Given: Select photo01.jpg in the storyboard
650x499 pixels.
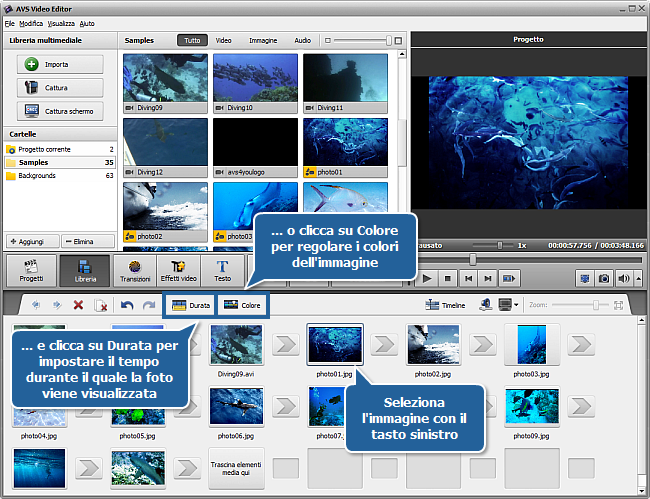Looking at the screenshot, I should tap(335, 345).
